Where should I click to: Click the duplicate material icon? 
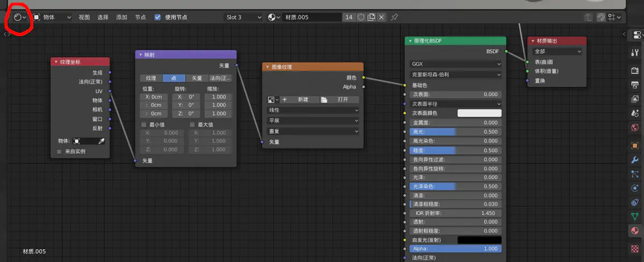point(371,17)
